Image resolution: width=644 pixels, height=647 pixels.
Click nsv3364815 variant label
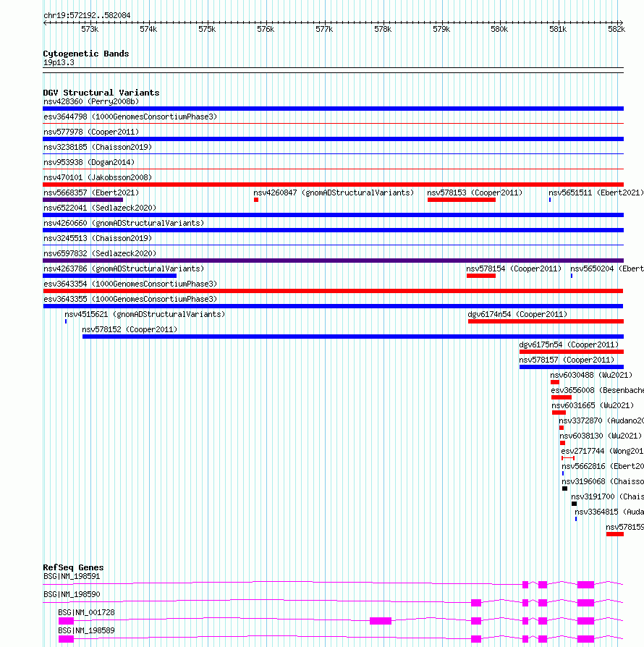point(609,512)
